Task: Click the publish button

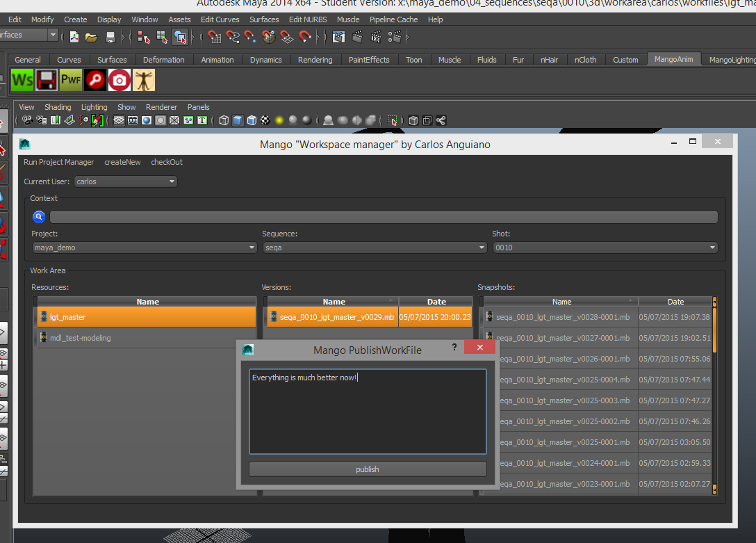Action: click(368, 469)
